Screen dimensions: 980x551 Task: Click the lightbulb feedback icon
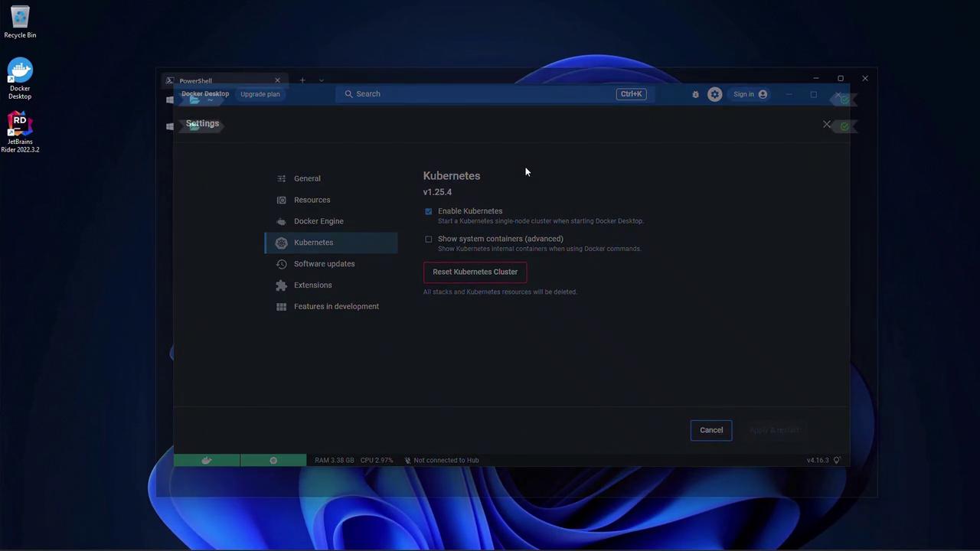pos(837,460)
